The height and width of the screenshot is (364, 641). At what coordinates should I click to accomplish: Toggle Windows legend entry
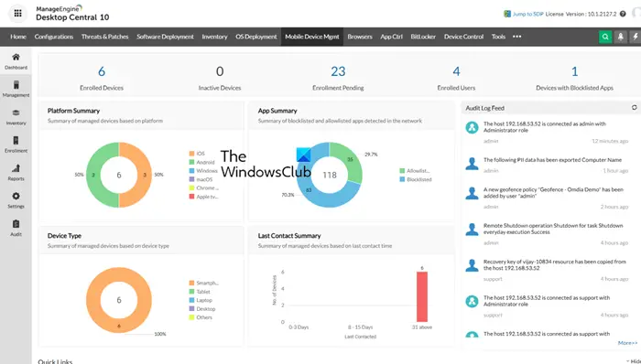point(203,171)
